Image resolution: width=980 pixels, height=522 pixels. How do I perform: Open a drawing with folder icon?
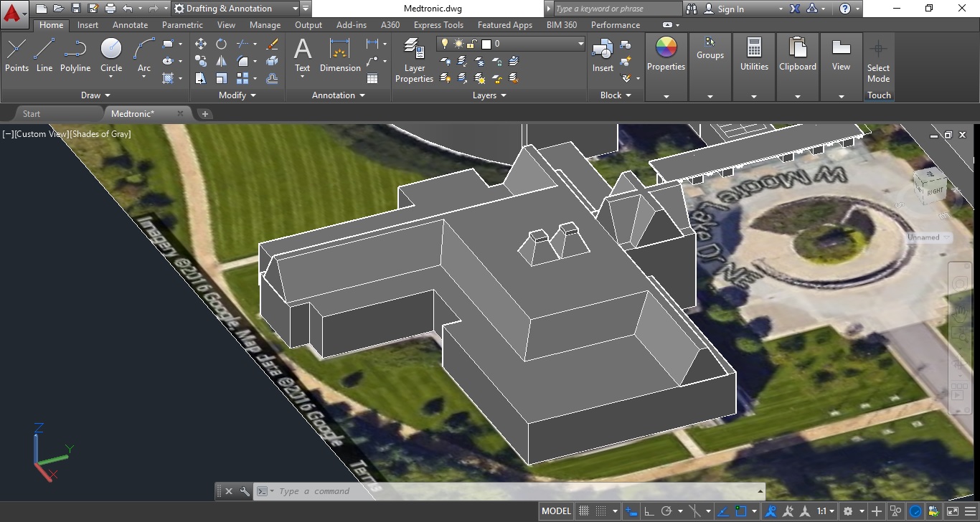click(59, 9)
